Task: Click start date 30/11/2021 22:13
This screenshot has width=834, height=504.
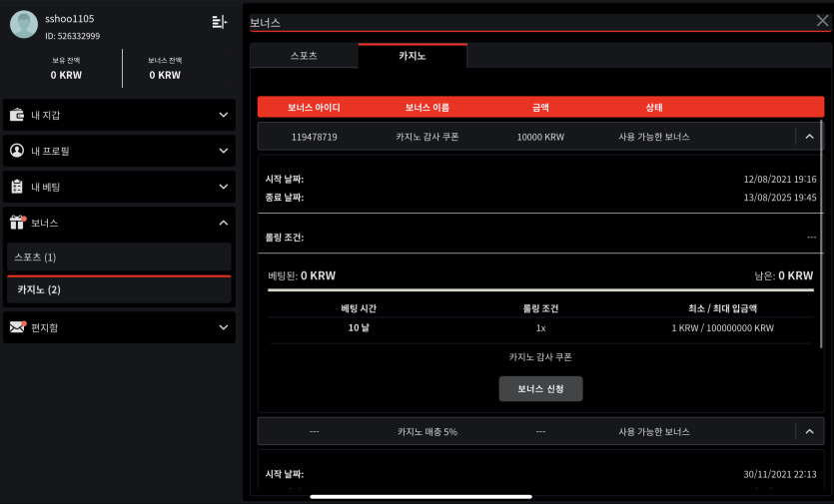Action: pos(780,474)
